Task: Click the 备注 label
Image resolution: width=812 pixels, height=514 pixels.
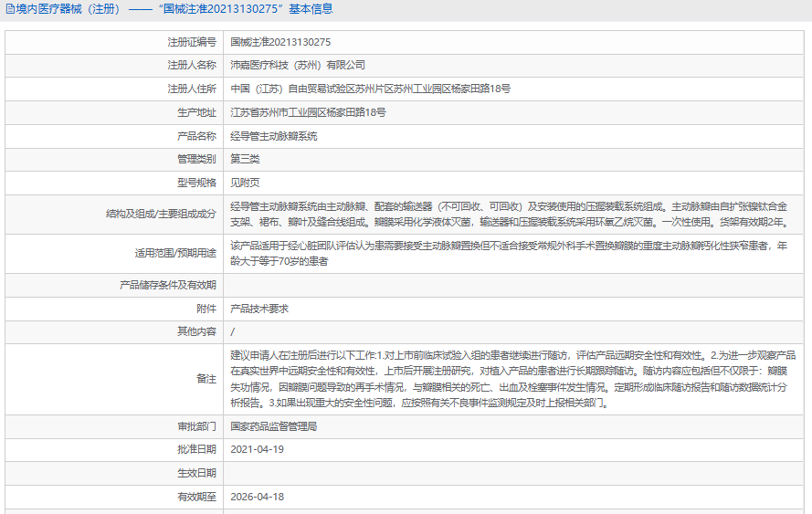Action: [x=206, y=379]
